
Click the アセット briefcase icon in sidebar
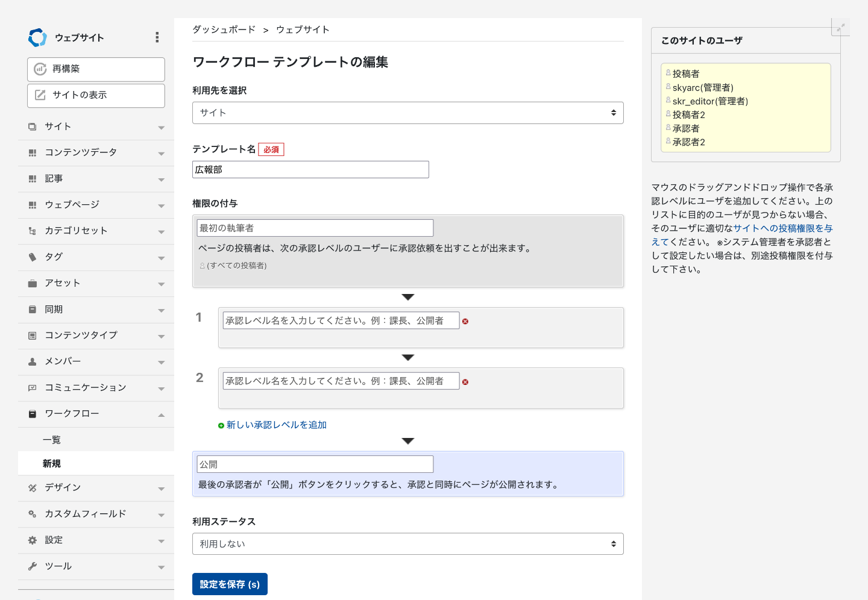pyautogui.click(x=33, y=283)
